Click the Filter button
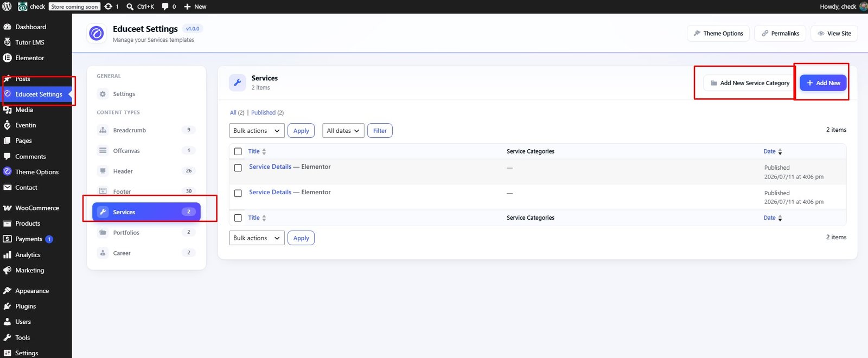 tap(380, 131)
